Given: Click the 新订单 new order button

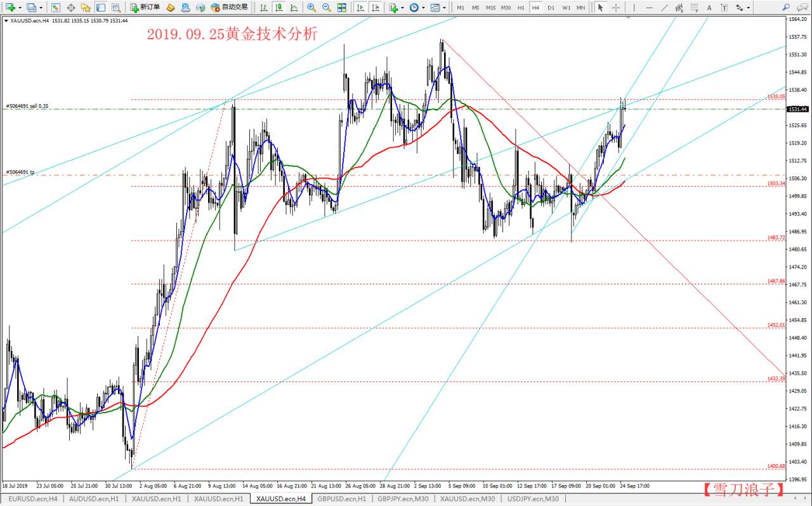Looking at the screenshot, I should (145, 8).
